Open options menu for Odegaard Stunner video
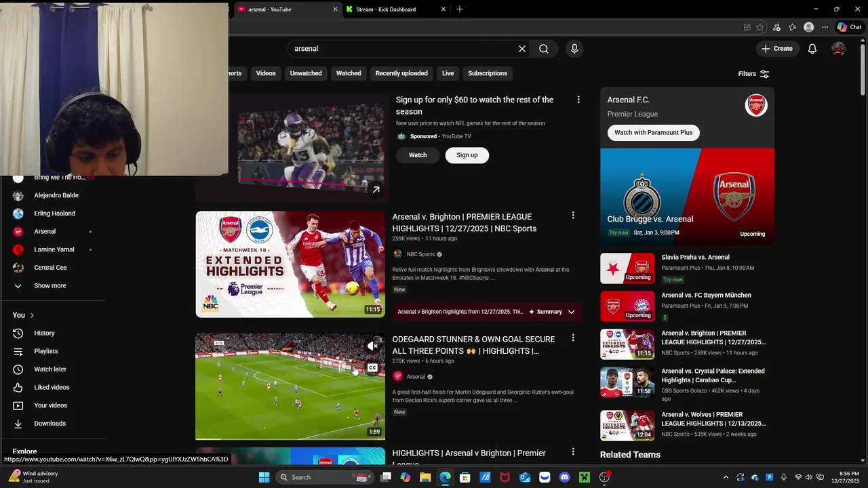The image size is (868, 488). (x=573, y=338)
